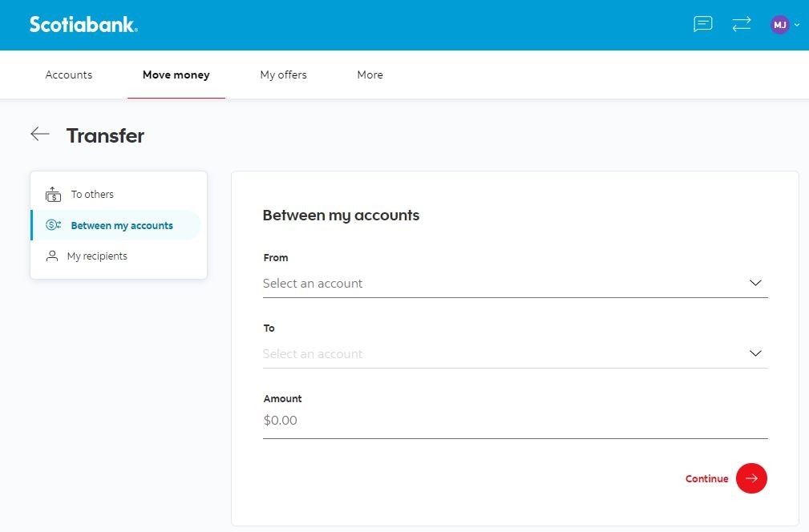The width and height of the screenshot is (809, 532).
Task: Expand the From account dropdown
Action: pyautogui.click(x=755, y=283)
